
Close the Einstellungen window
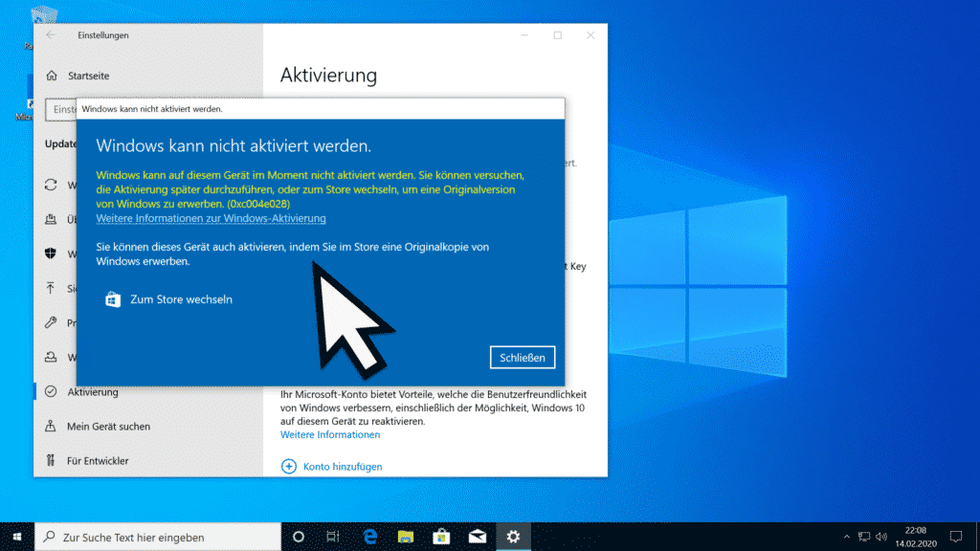[x=590, y=35]
